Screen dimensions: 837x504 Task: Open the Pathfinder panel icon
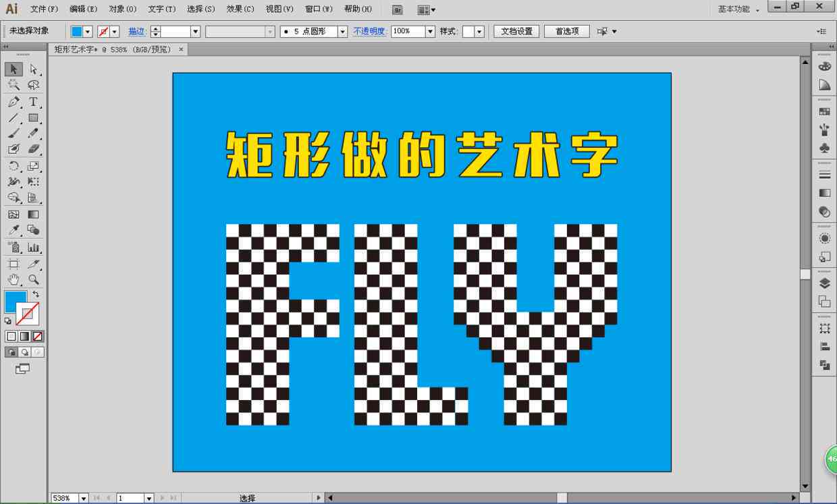(x=824, y=365)
